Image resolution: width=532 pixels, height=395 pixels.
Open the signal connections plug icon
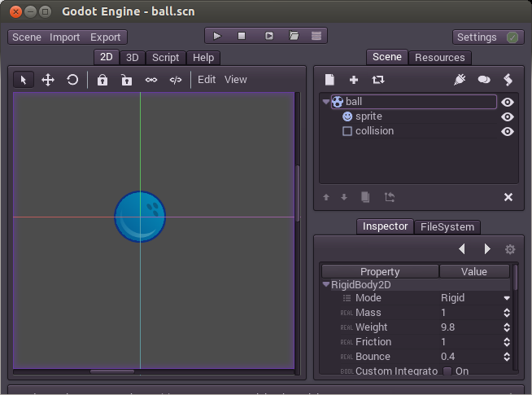pos(460,80)
